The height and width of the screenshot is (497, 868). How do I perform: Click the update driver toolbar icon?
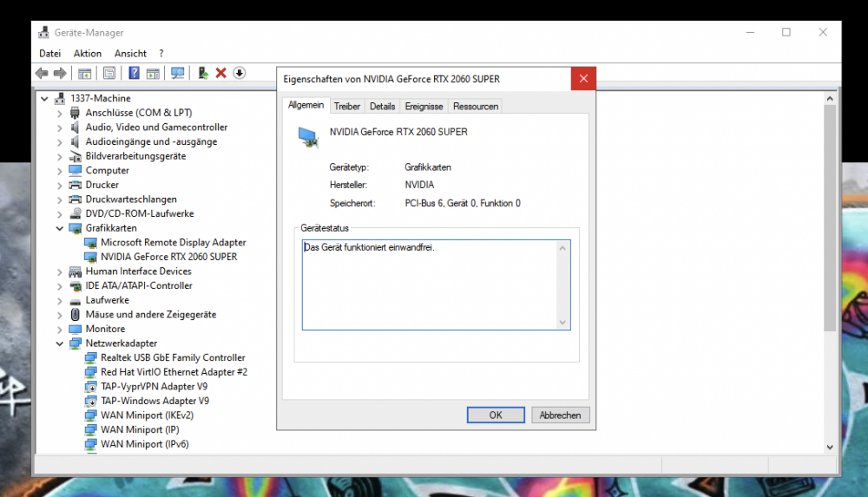(x=203, y=73)
